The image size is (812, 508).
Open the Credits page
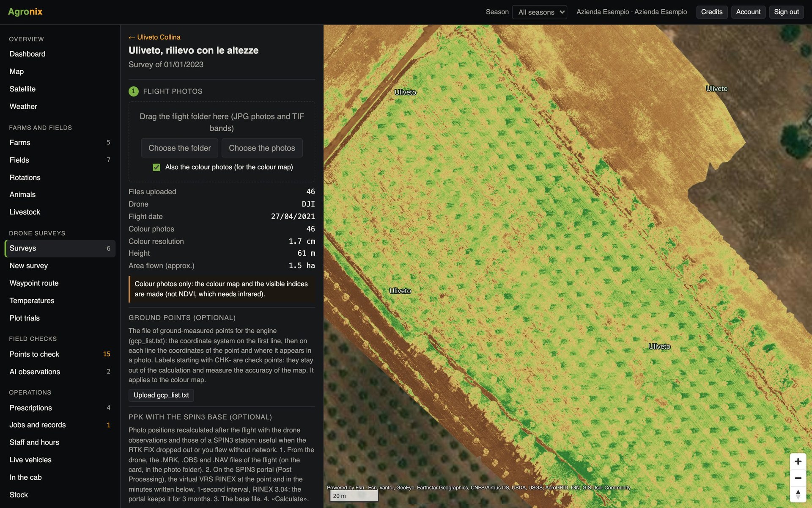click(x=712, y=12)
